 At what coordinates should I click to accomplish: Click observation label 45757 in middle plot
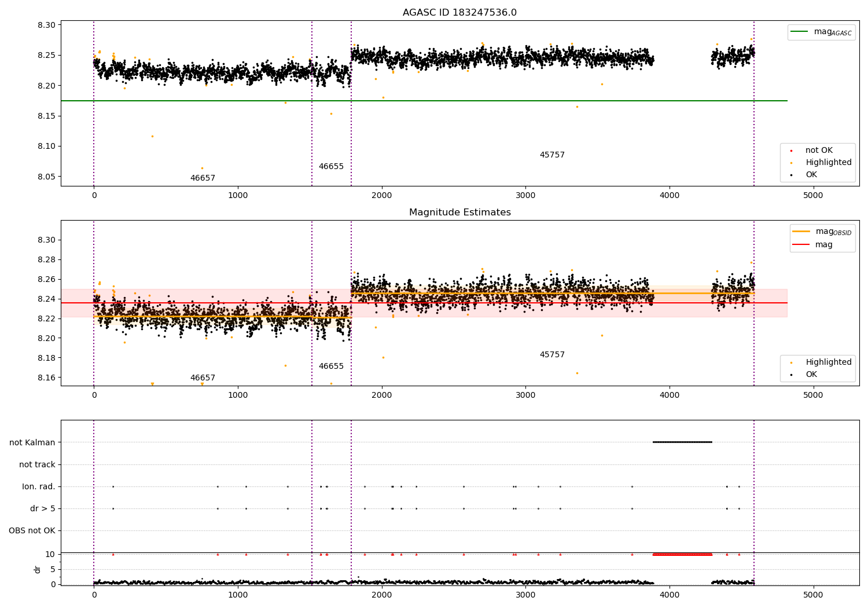(552, 355)
